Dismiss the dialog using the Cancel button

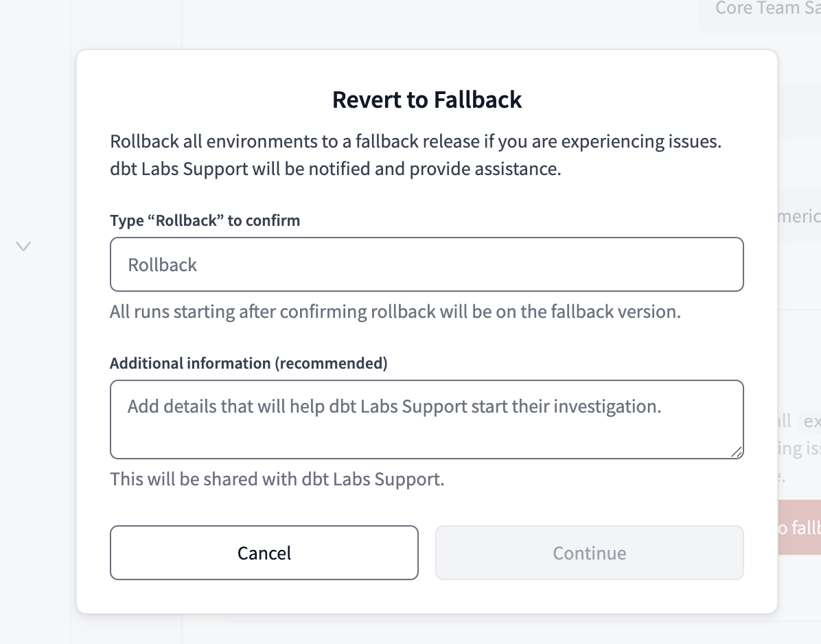click(x=264, y=553)
